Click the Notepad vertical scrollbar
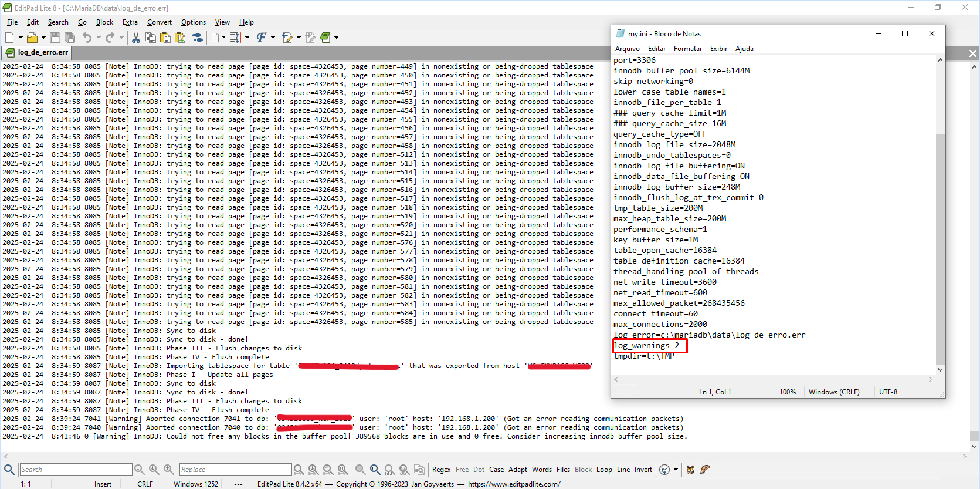Viewport: 980px width, 489px height. [940, 235]
